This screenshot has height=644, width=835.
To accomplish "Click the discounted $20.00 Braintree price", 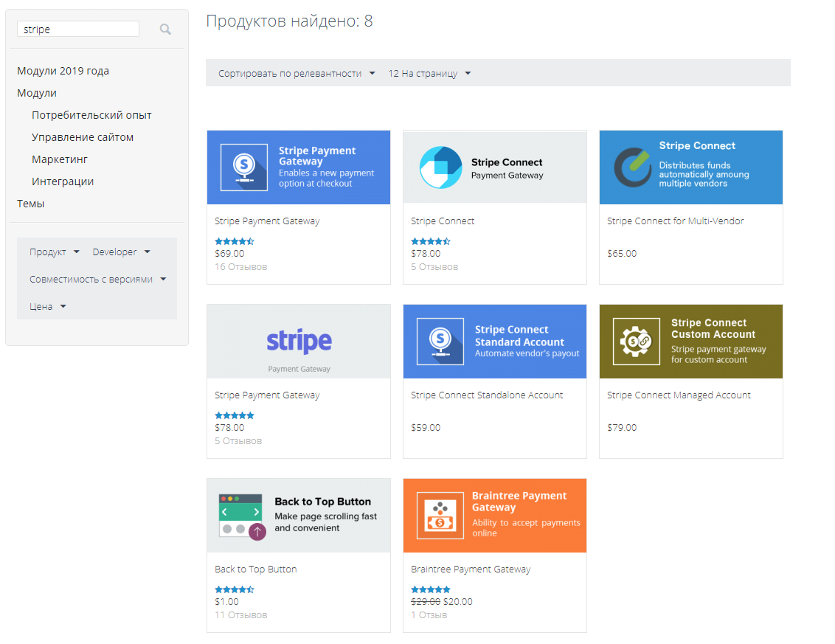I will pyautogui.click(x=458, y=602).
